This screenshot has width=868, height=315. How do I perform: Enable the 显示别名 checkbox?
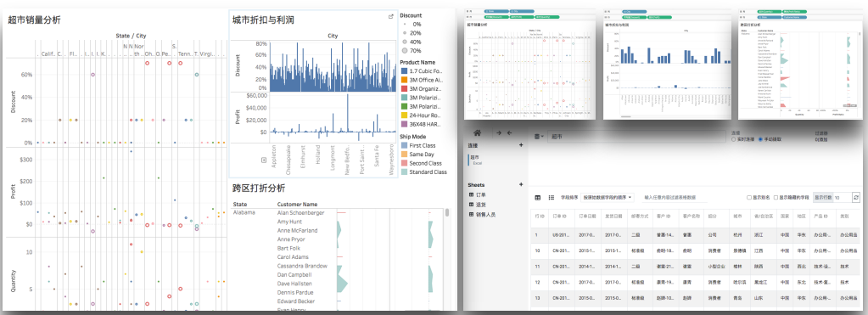click(x=749, y=197)
